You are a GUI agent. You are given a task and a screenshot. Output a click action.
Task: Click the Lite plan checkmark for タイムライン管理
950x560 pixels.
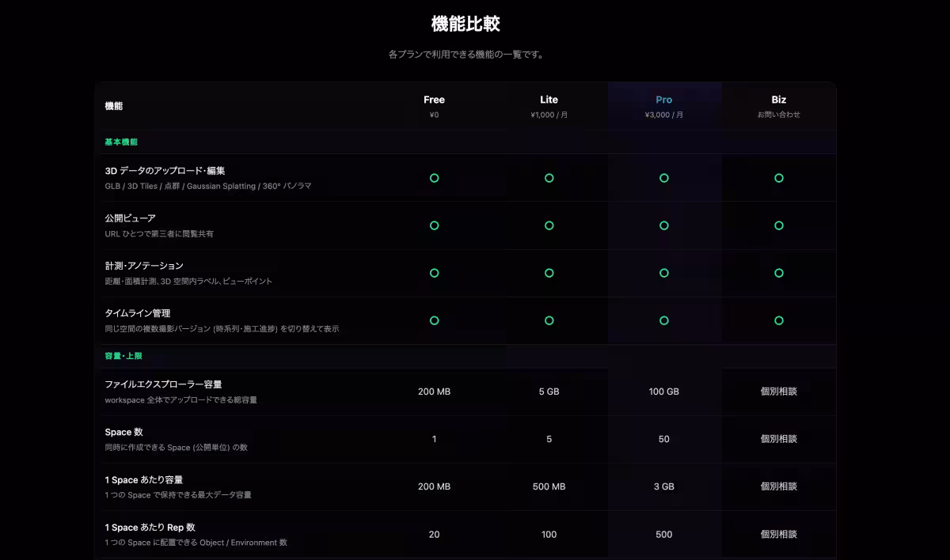pyautogui.click(x=549, y=320)
